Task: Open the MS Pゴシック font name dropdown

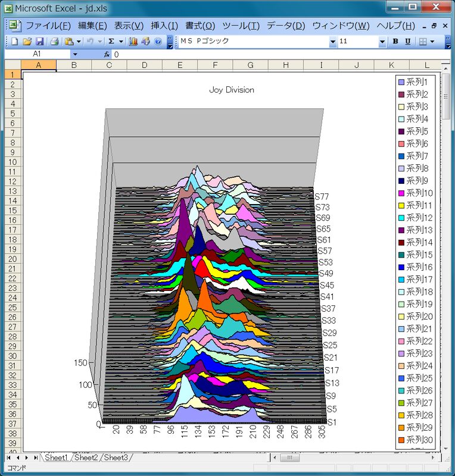Action: coord(333,42)
